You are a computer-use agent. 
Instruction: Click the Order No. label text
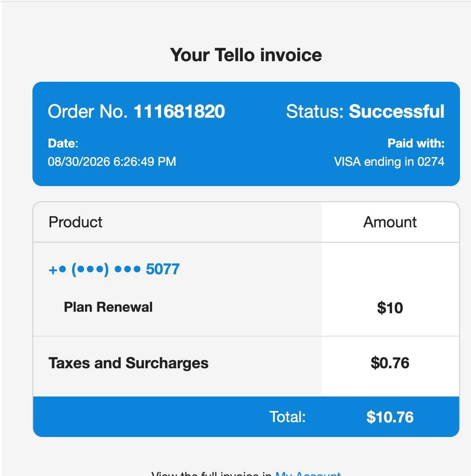pyautogui.click(x=88, y=112)
